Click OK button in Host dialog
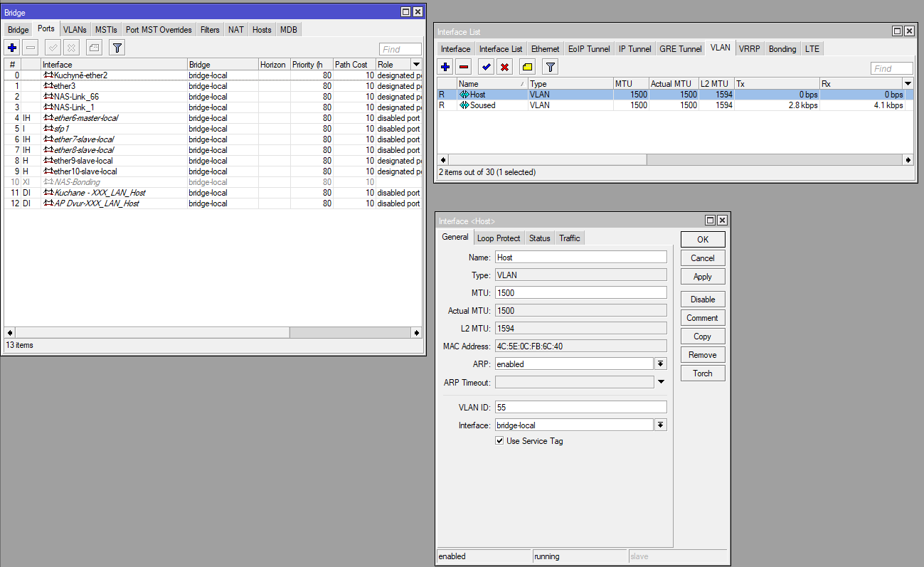The height and width of the screenshot is (567, 924). (x=703, y=240)
